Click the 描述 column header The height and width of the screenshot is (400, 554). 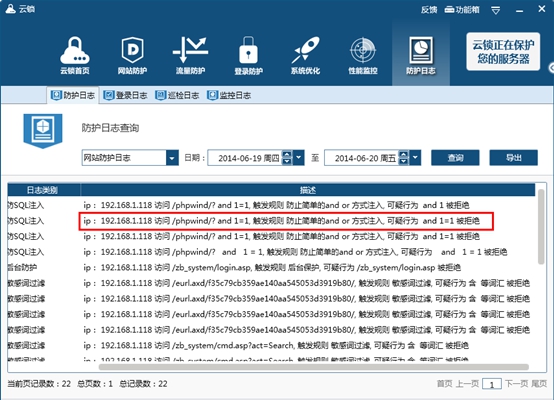click(307, 190)
